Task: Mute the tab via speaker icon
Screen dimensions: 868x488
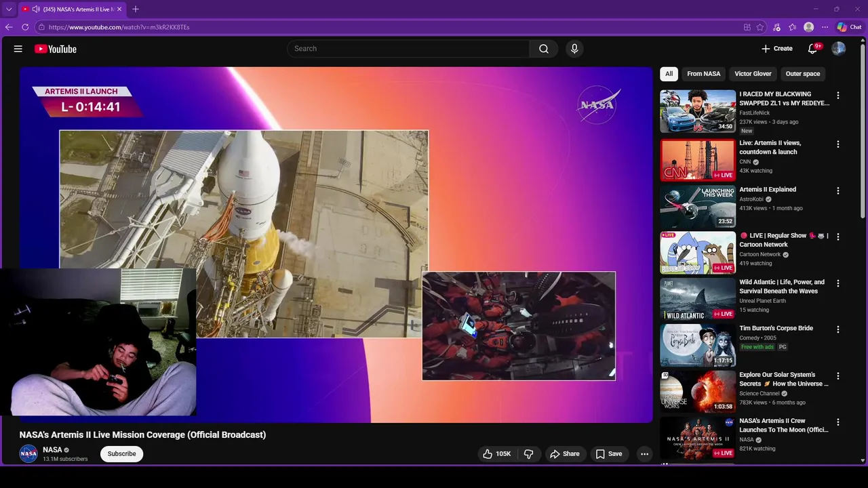Action: (35, 9)
